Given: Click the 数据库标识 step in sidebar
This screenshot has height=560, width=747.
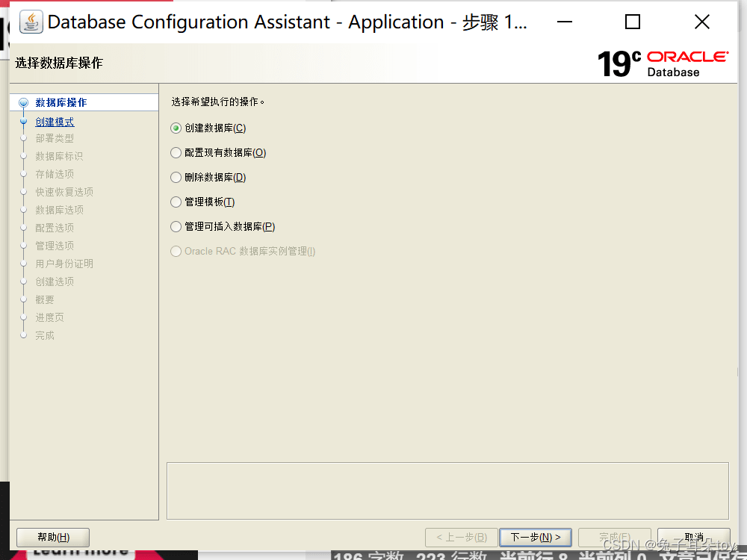Looking at the screenshot, I should (x=59, y=156).
